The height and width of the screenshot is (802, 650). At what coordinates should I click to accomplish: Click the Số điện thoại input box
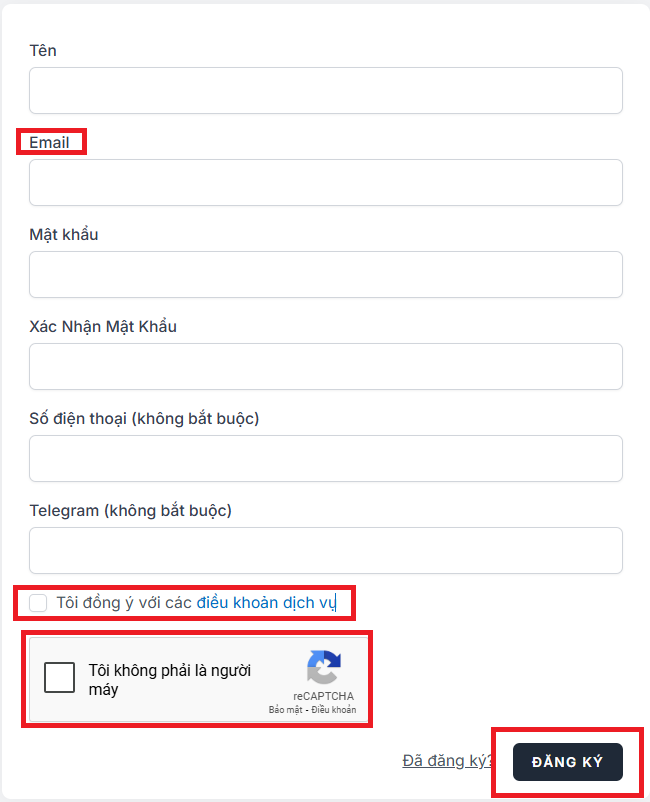[x=326, y=459]
